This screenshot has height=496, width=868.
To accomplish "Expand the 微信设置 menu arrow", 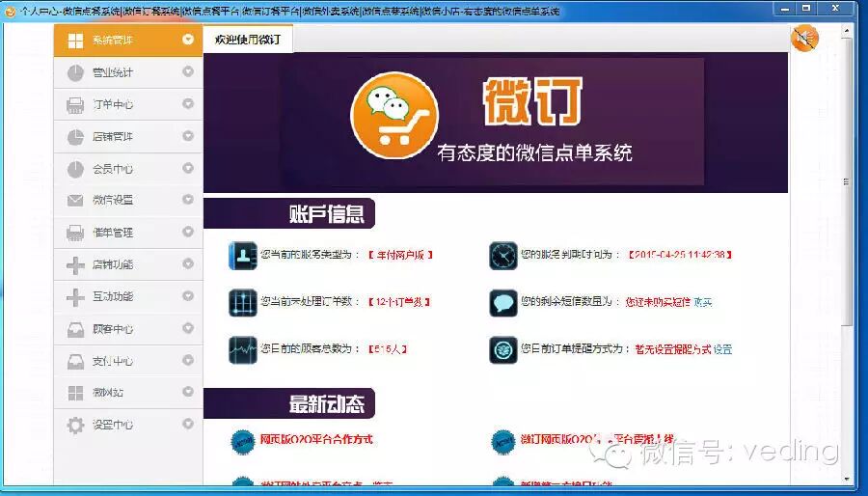I will click(188, 200).
